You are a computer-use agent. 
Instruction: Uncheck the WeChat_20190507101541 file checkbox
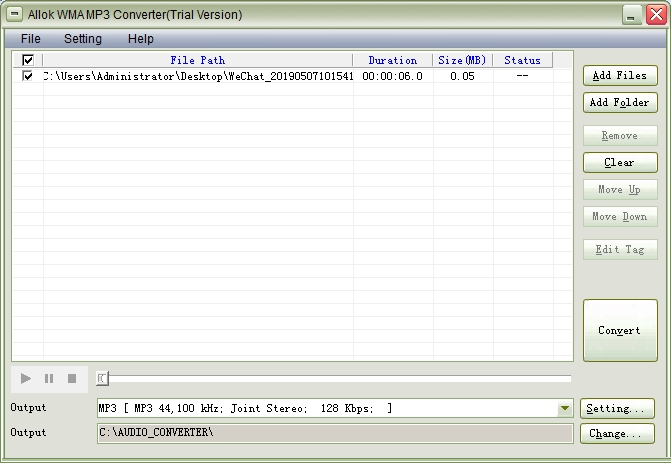click(28, 76)
